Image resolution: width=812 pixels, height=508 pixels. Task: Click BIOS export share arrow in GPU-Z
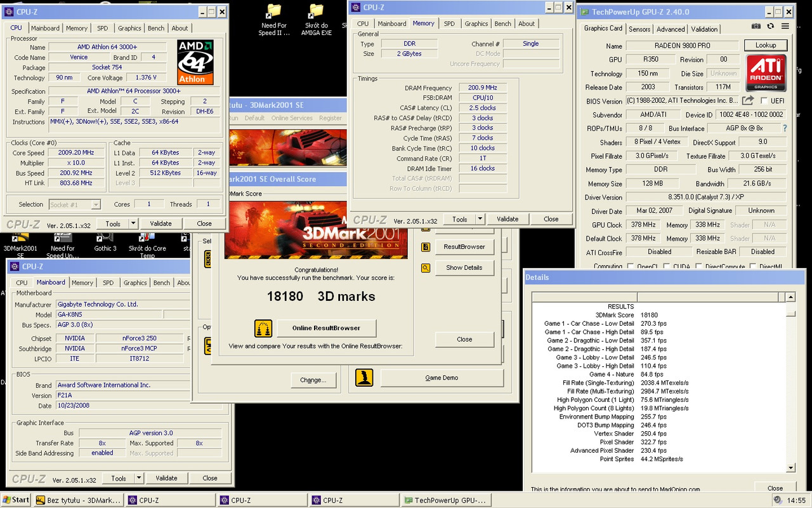click(x=748, y=100)
